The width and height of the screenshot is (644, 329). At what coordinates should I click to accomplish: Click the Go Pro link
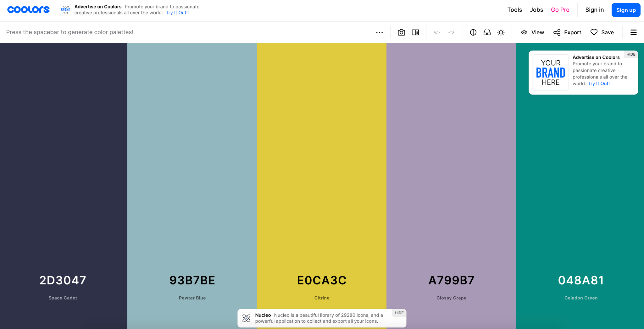[560, 10]
